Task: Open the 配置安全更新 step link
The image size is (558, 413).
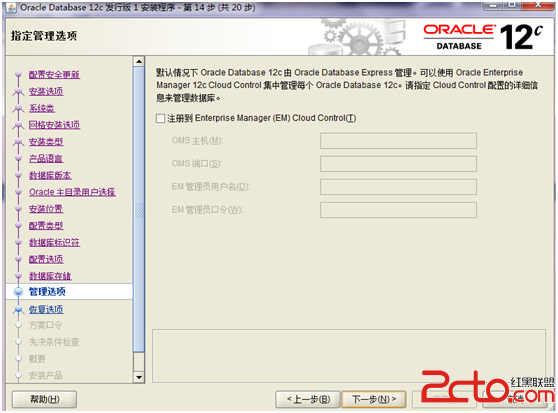Action: point(54,75)
